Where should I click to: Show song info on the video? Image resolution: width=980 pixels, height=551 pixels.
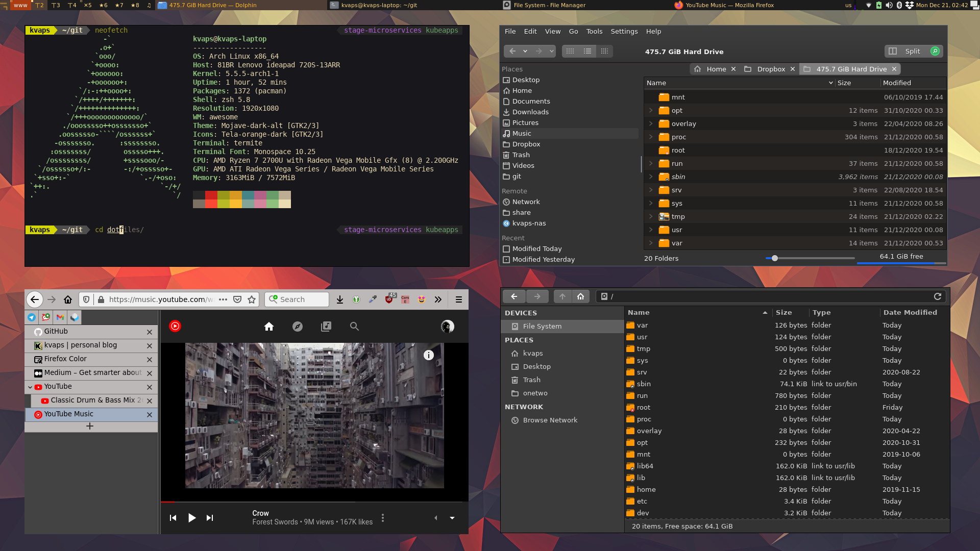[429, 355]
